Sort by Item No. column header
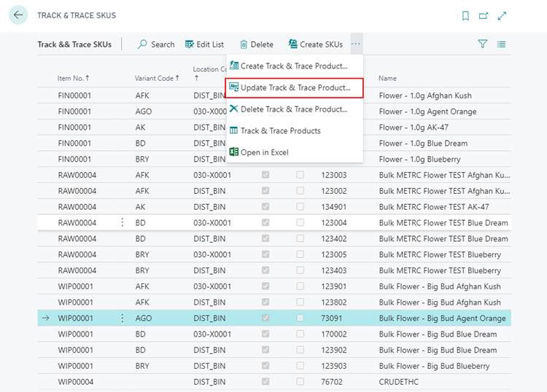547x392 pixels. click(x=73, y=78)
